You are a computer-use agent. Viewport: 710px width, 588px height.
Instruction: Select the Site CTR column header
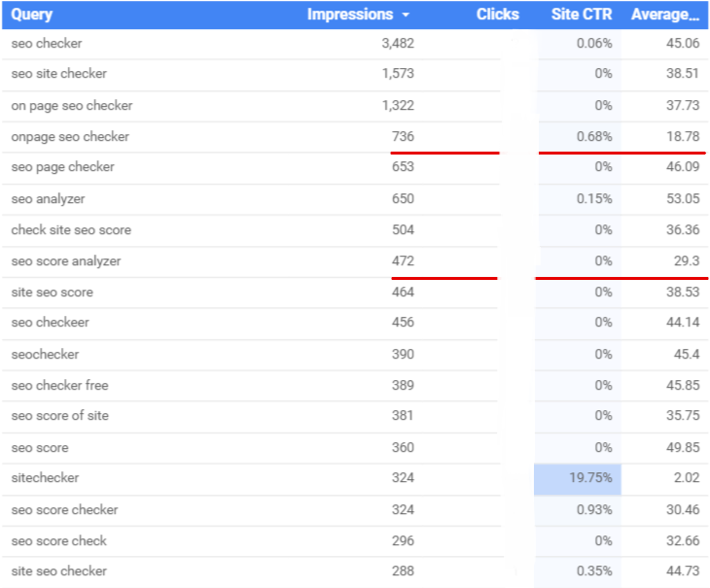(582, 15)
